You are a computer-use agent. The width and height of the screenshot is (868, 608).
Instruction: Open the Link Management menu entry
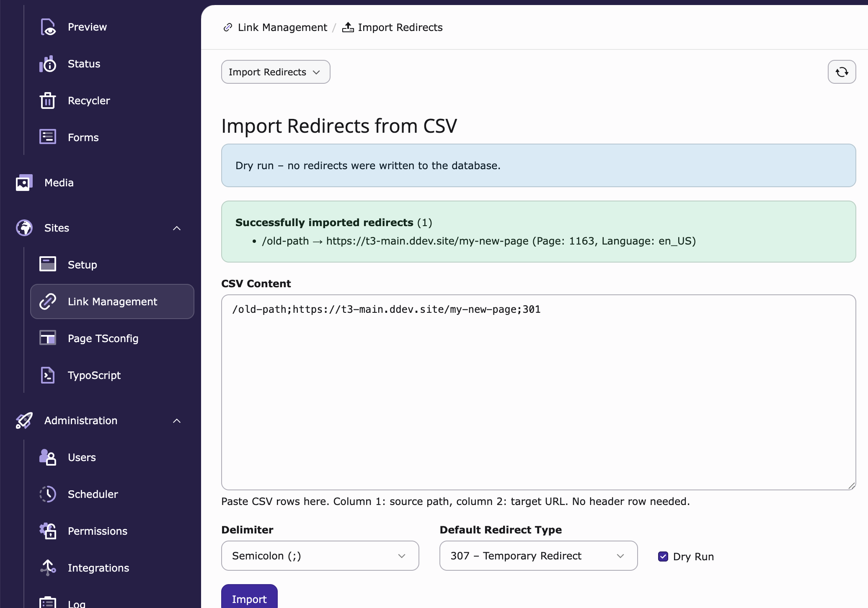tap(112, 301)
